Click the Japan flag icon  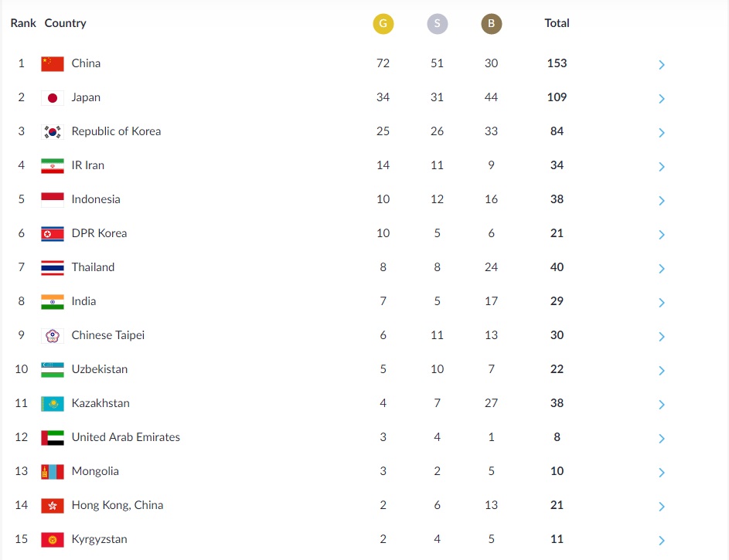[53, 98]
